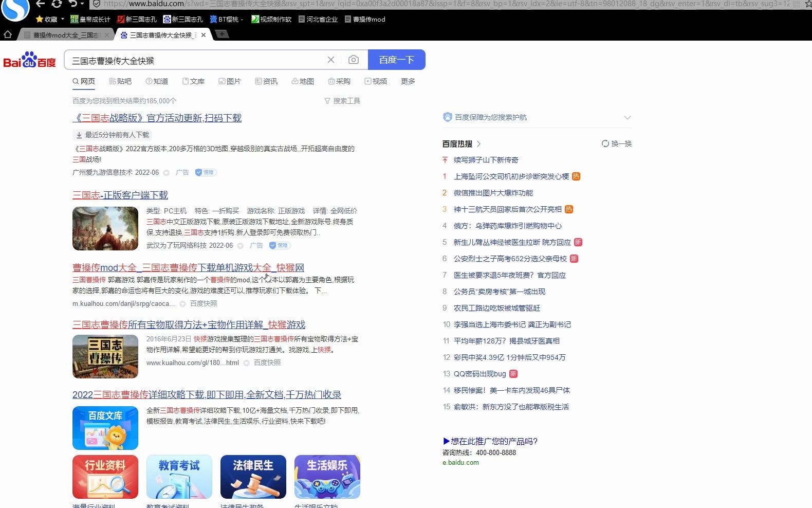This screenshot has height=508, width=812.
Task: Select the 资讯 search tab
Action: [x=266, y=81]
